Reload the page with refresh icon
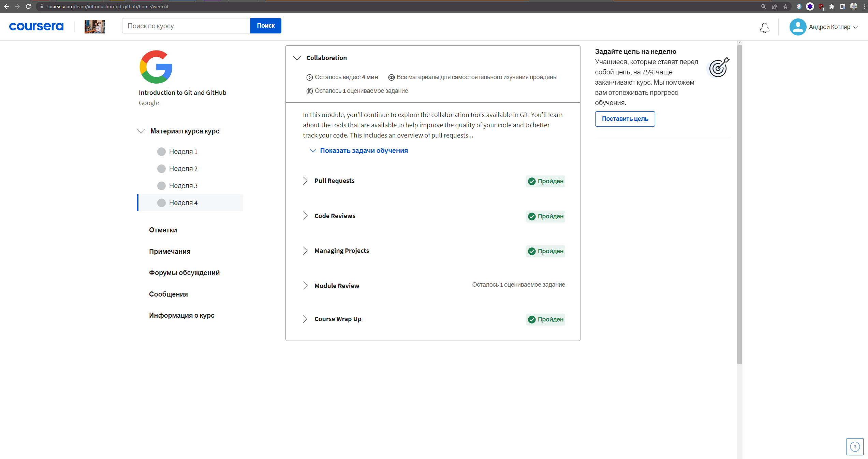Screen dimensions: 868x459 tap(28, 6)
